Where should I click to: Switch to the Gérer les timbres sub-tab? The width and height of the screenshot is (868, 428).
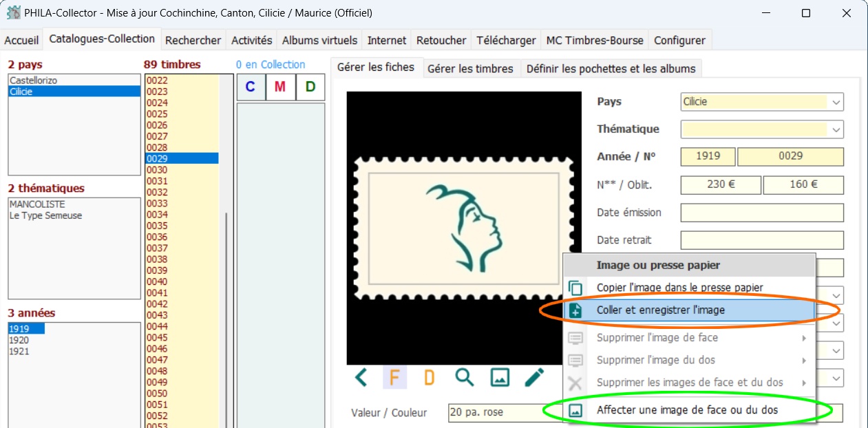(x=470, y=68)
